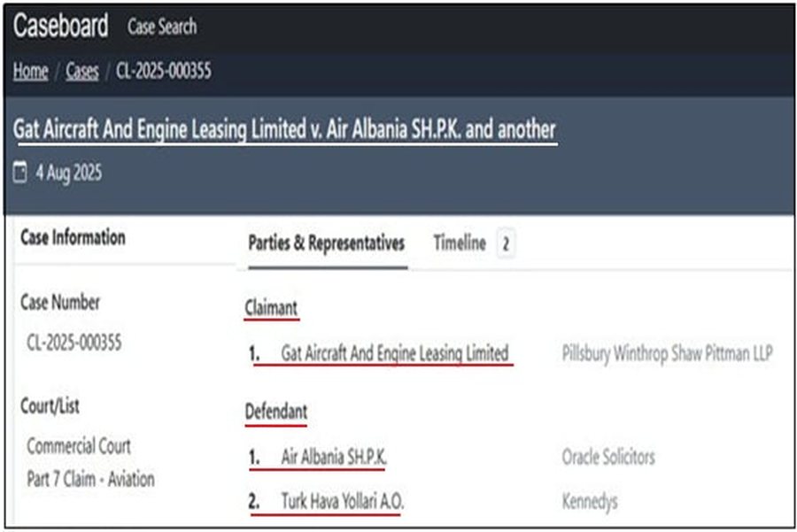
Task: Navigate to Cases breadcrumb link
Action: [x=82, y=72]
